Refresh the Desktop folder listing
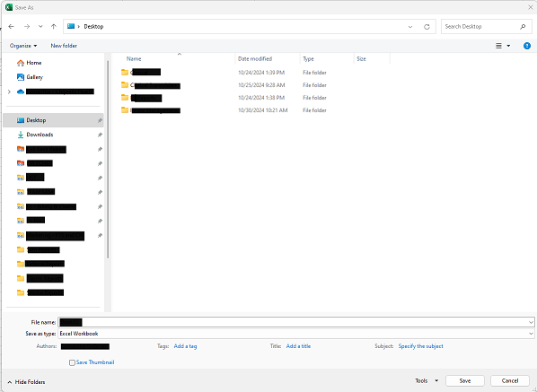Viewport: 537px width, 392px height. click(427, 27)
